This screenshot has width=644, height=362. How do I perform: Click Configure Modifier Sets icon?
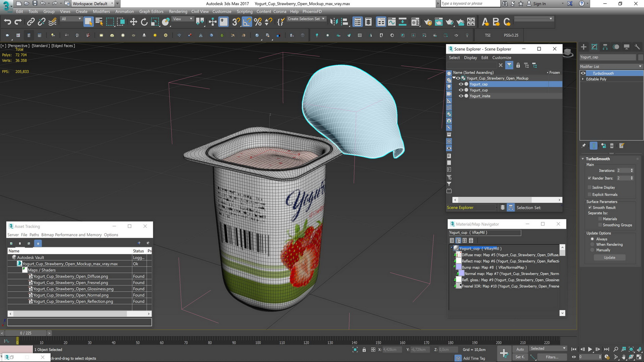622,145
